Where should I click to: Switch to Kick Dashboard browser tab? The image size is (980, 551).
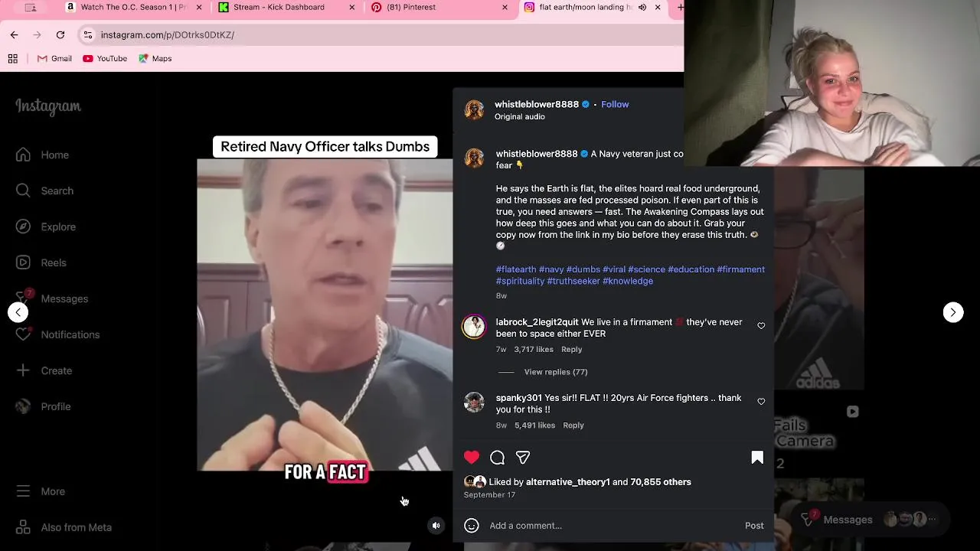pyautogui.click(x=279, y=7)
